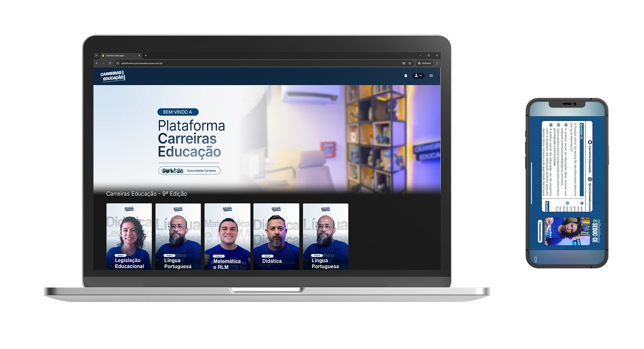This screenshot has height=349, width=644.
Task: Focus the plataforma.carreiraseducacao.com.br address bar
Action: [x=264, y=63]
